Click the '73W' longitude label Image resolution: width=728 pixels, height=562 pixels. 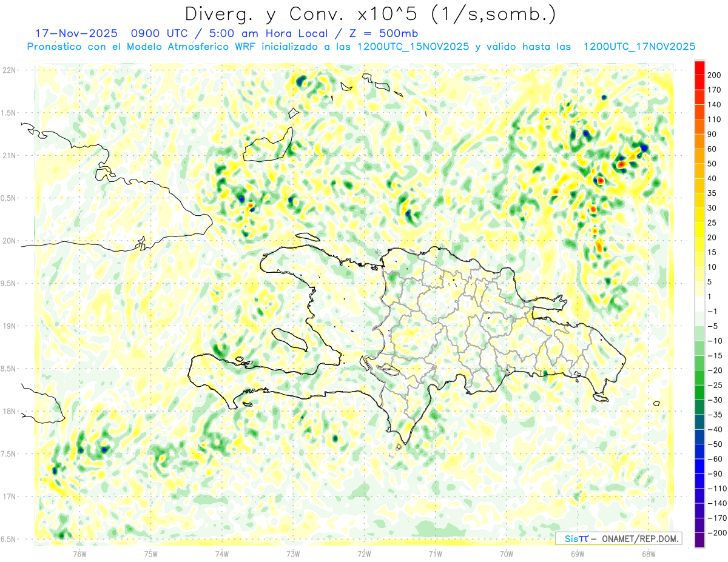click(x=293, y=553)
